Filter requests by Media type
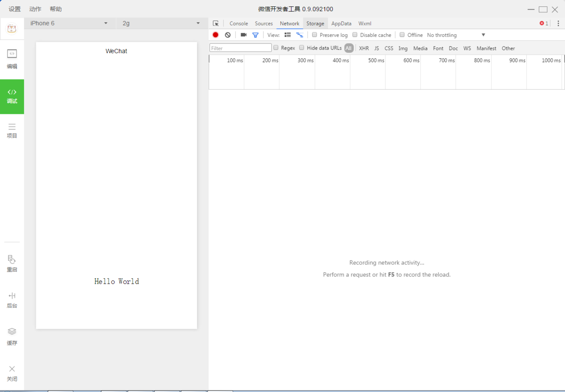The image size is (565, 392). tap(421, 48)
